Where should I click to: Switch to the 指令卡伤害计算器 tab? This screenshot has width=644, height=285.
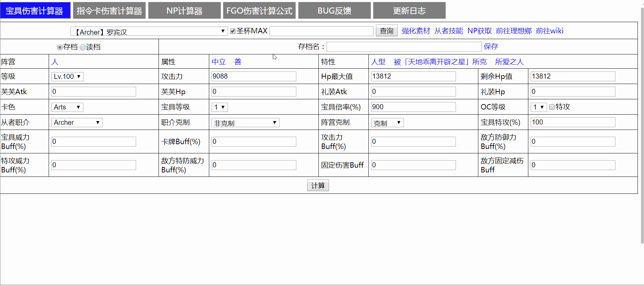(x=109, y=11)
